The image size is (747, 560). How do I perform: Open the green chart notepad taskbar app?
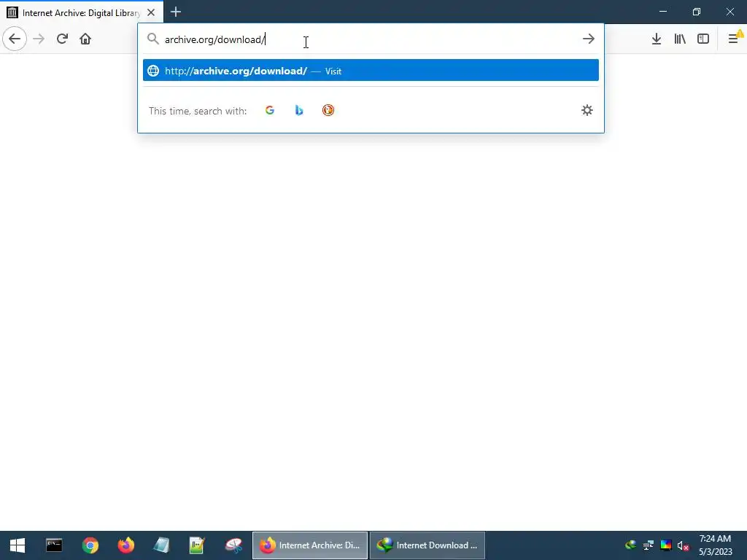(197, 545)
